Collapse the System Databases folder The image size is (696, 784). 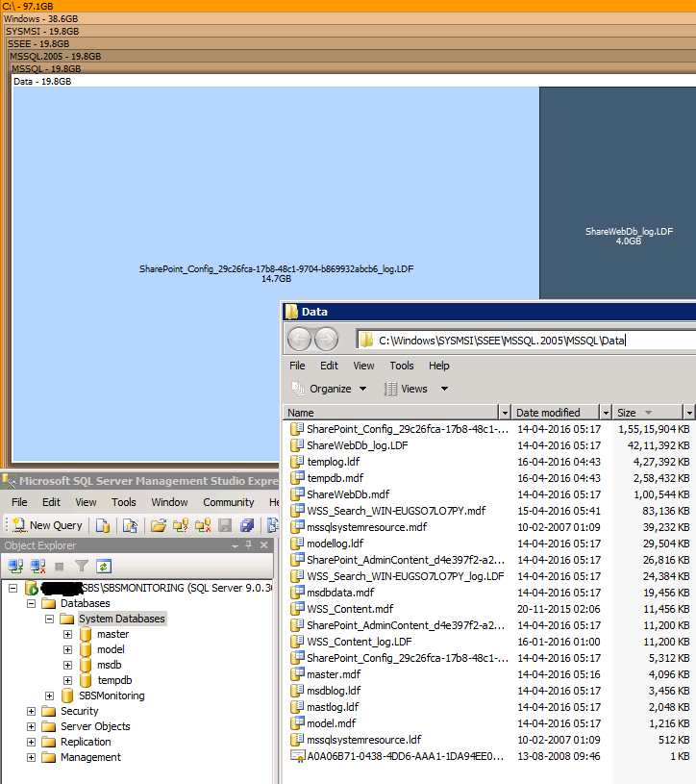(x=49, y=619)
